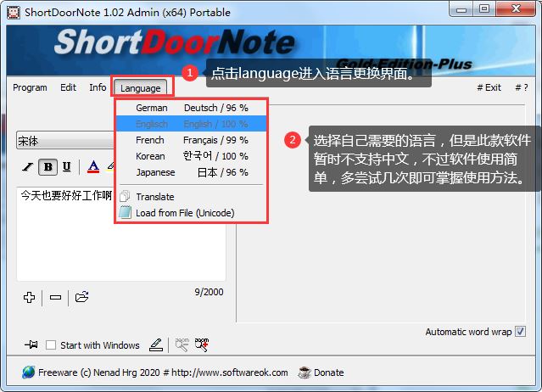This screenshot has width=542, height=392.
Task: Click the # ? help button
Action: (522, 87)
